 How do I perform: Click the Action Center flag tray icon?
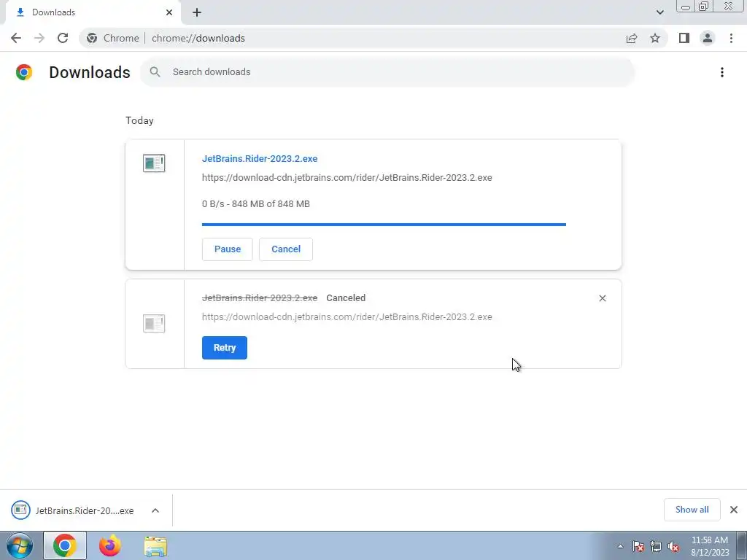pyautogui.click(x=638, y=546)
